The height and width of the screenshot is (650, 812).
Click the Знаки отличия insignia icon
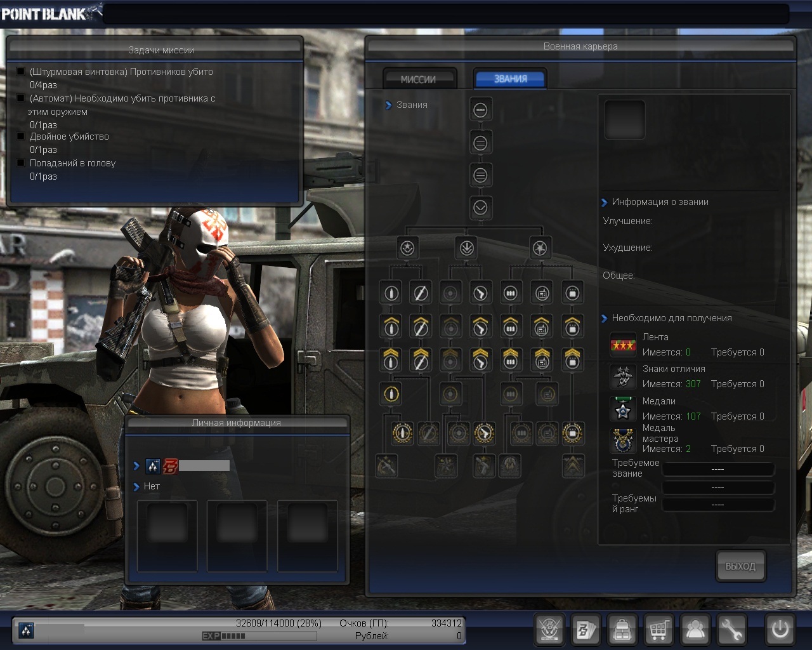click(623, 377)
